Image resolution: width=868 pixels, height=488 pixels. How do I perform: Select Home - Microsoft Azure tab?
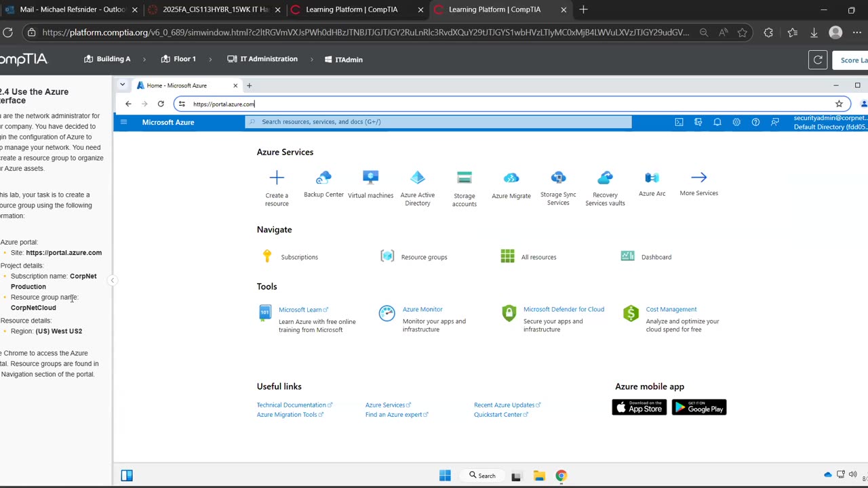187,85
